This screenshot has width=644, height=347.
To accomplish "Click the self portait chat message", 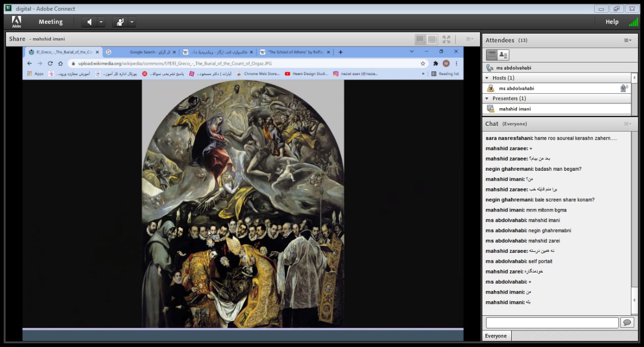I will pyautogui.click(x=519, y=261).
